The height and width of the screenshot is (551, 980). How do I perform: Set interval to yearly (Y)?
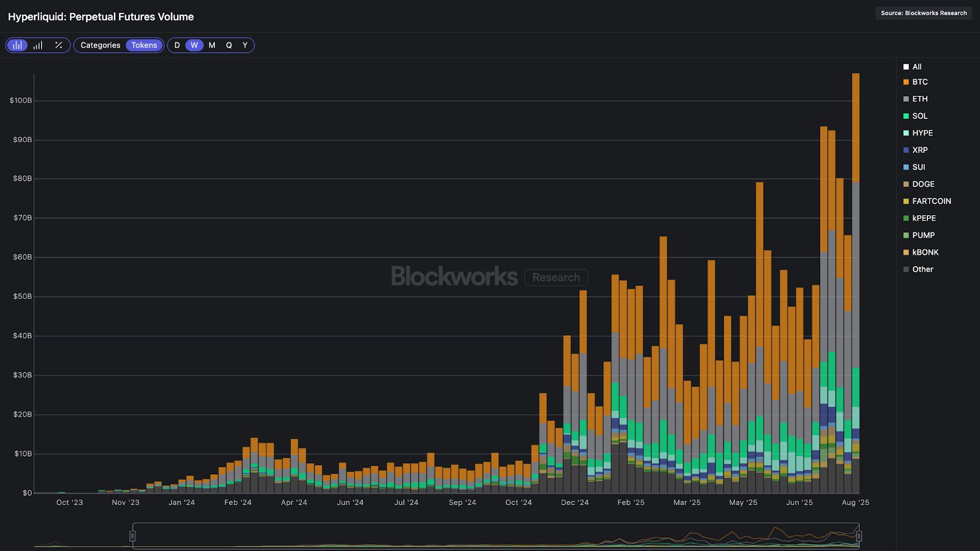click(245, 45)
